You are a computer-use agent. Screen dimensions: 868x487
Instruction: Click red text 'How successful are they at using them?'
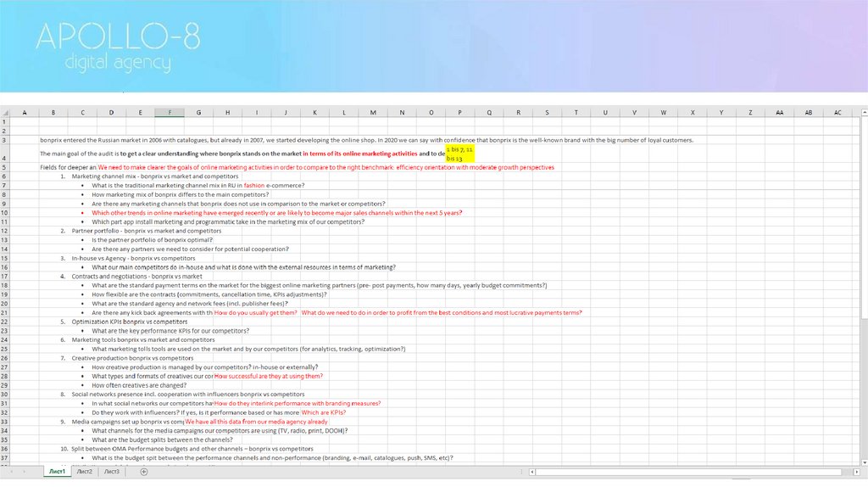point(269,376)
